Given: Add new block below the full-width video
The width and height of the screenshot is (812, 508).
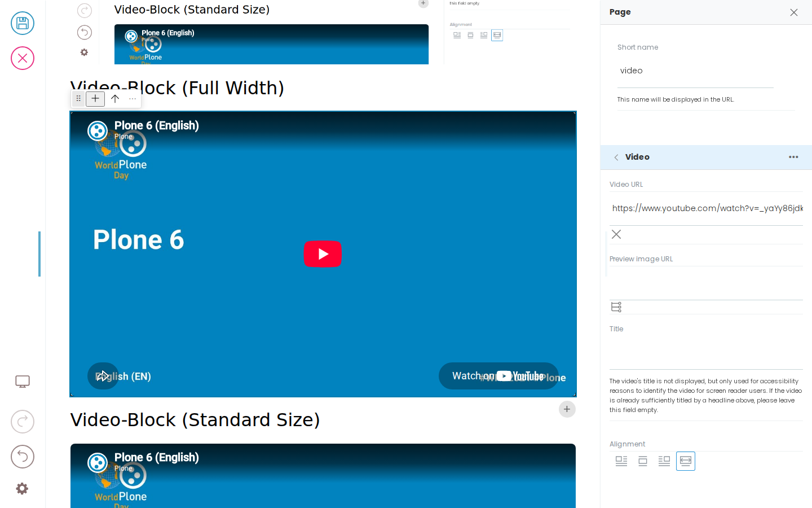Looking at the screenshot, I should tap(567, 409).
